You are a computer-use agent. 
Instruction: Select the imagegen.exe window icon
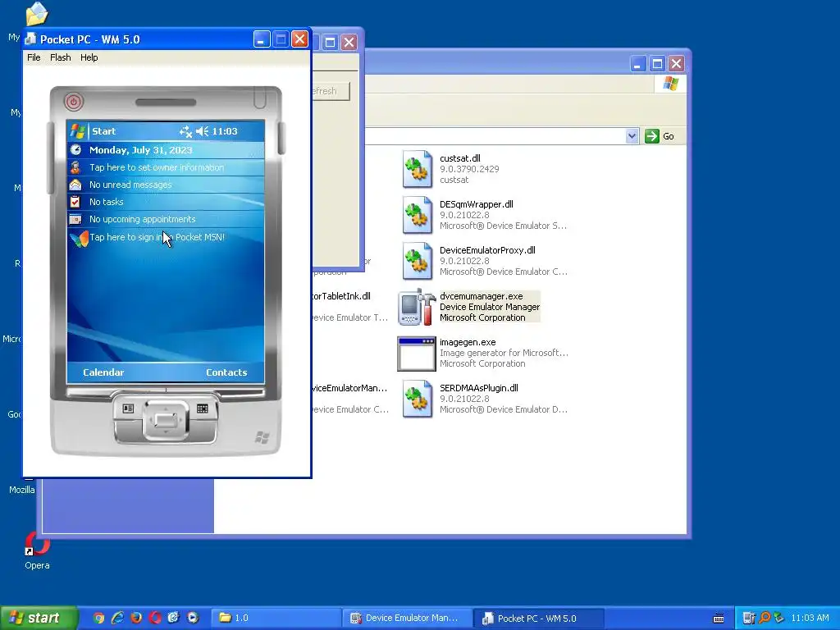(416, 354)
